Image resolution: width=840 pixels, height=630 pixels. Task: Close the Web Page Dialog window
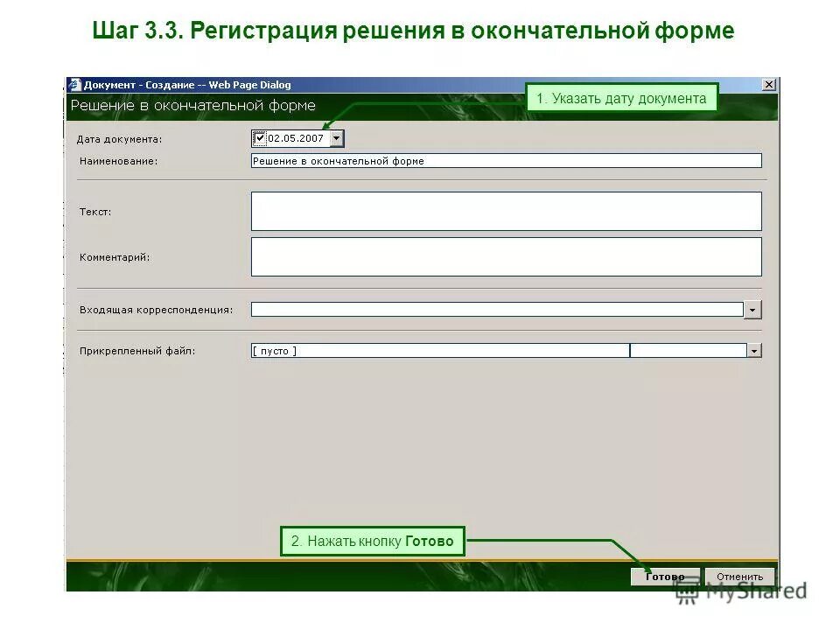pyautogui.click(x=769, y=85)
